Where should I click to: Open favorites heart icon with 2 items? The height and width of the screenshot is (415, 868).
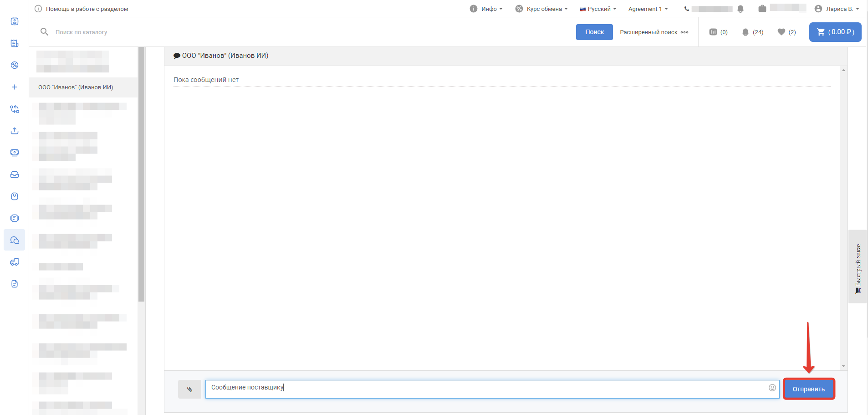(x=786, y=32)
